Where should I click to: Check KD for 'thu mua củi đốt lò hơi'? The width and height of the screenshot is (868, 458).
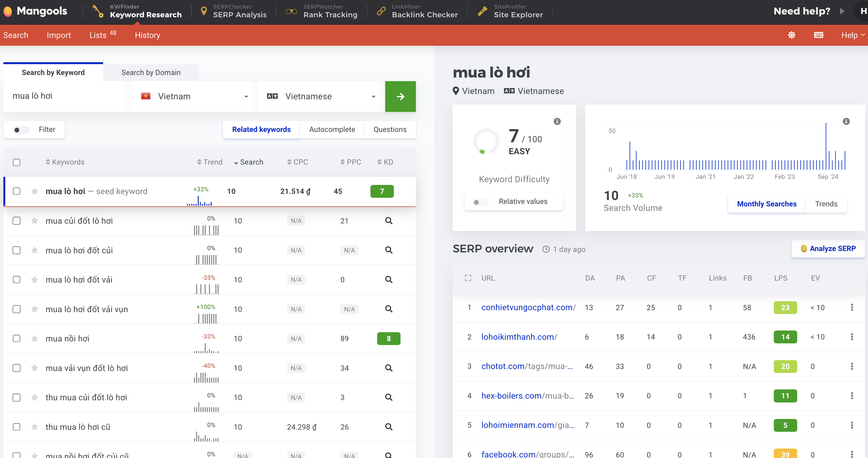point(389,397)
